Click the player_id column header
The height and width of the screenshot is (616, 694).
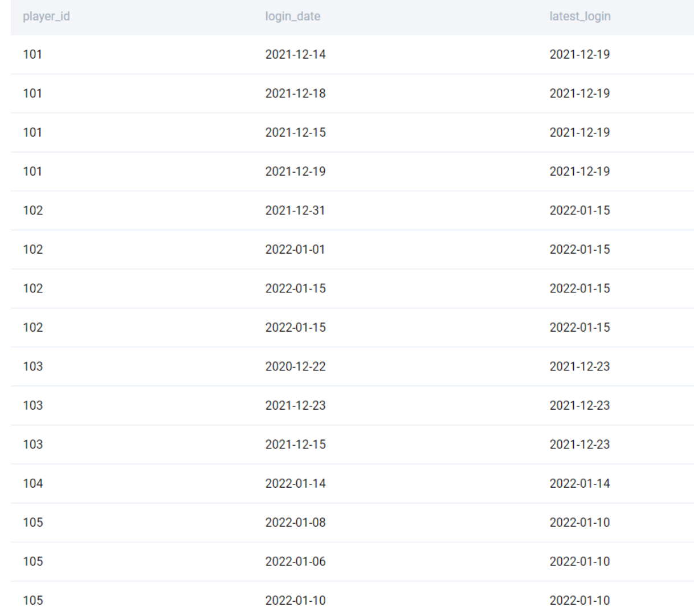pyautogui.click(x=46, y=17)
